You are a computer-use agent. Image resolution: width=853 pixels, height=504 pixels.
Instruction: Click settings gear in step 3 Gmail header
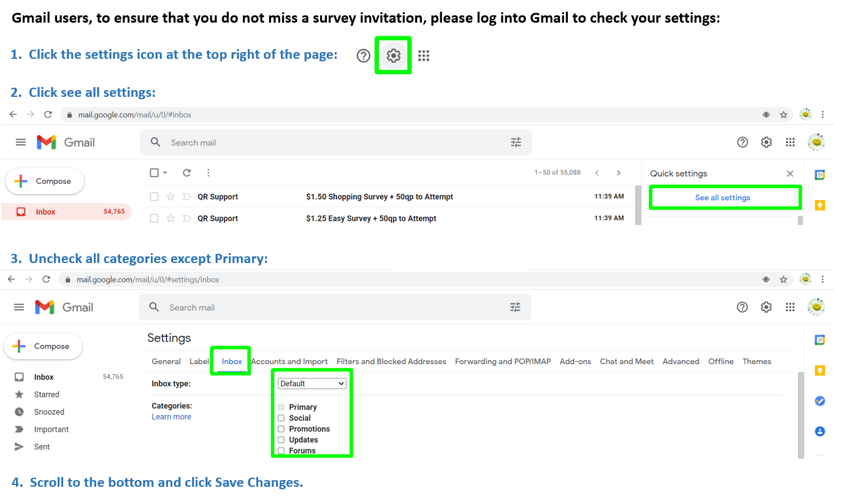click(767, 307)
